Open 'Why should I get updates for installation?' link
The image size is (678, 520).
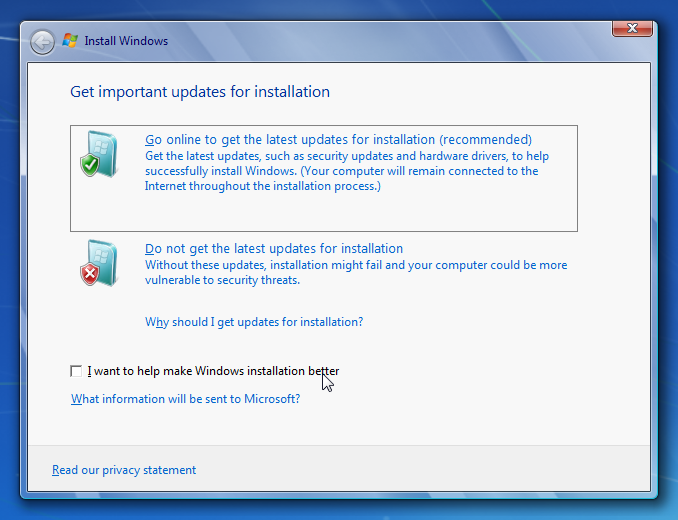(x=254, y=322)
